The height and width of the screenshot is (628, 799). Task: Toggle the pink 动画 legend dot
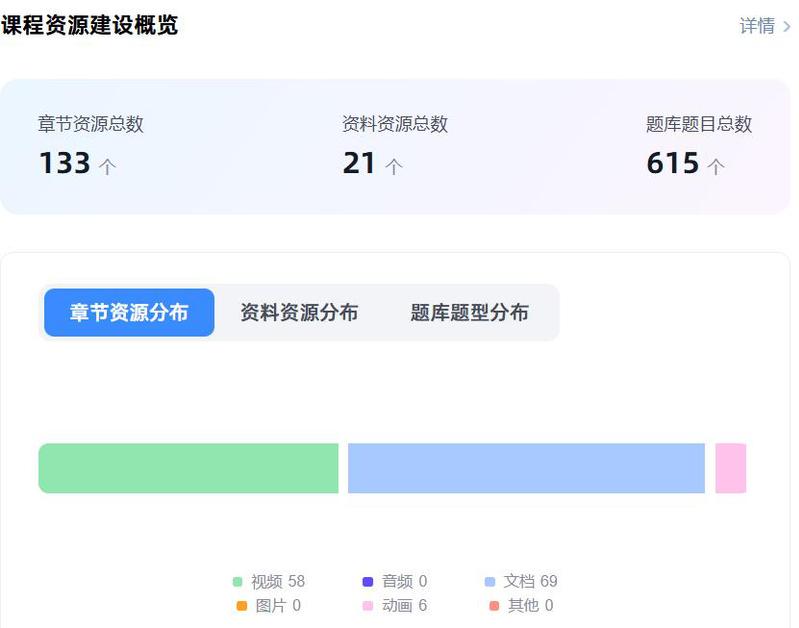point(368,606)
